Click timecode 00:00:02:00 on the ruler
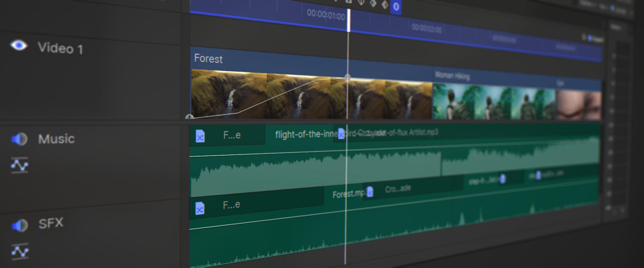Viewport: 644px width, 268px height. click(427, 28)
